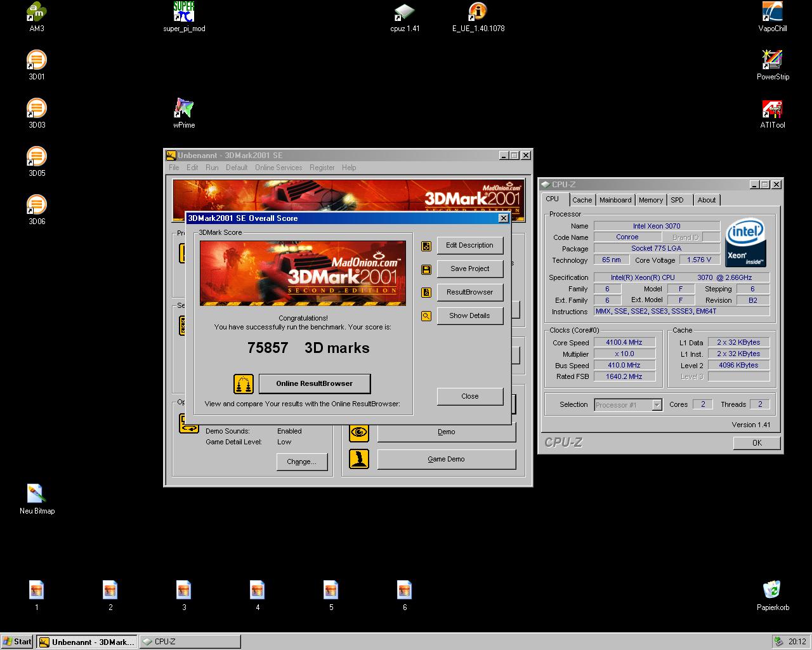The image size is (812, 650).
Task: Select the PowerStrip desktop icon
Action: (773, 60)
